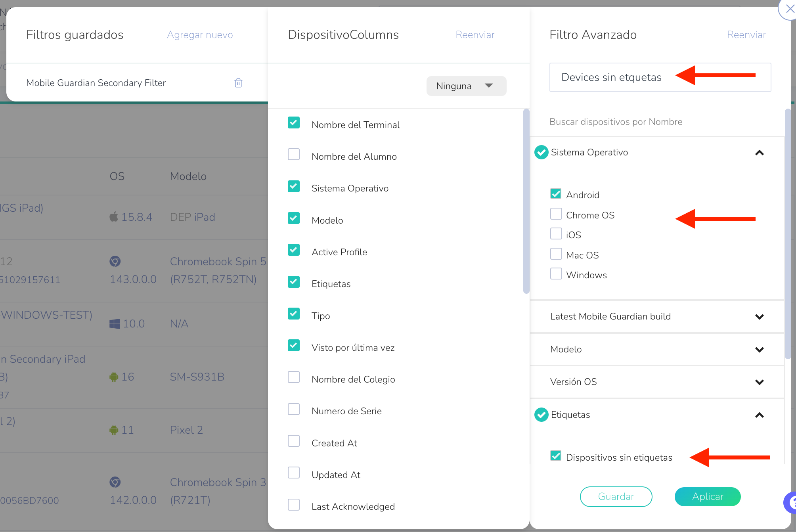Expand the Modelo filter section

click(759, 350)
